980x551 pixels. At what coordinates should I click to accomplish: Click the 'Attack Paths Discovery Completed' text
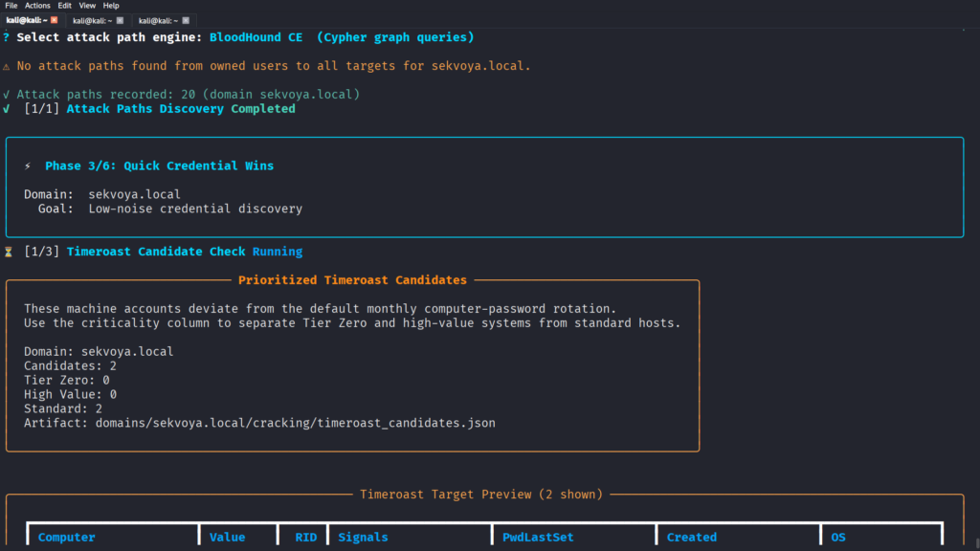tap(181, 109)
